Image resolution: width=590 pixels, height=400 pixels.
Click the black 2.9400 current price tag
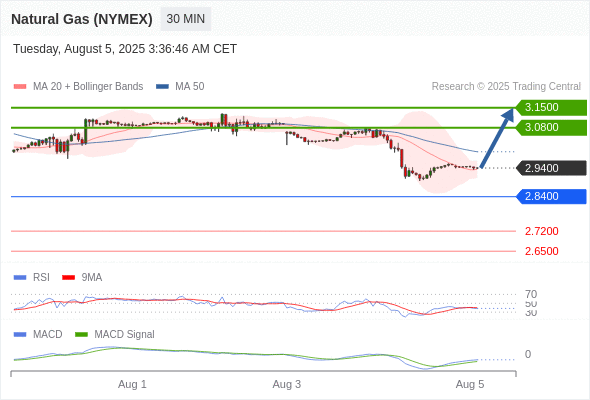pos(551,168)
